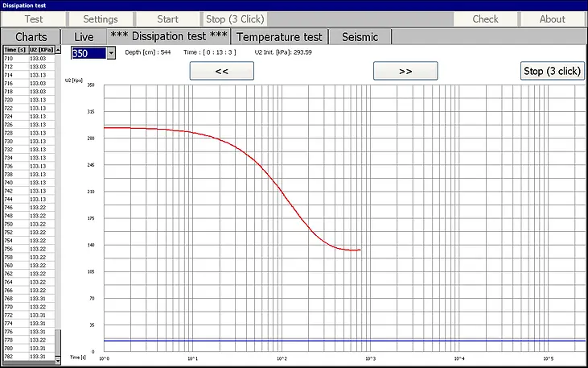Click the U2 Init. [kPa]: 293.59 readout
This screenshot has width=588, height=368.
point(283,52)
